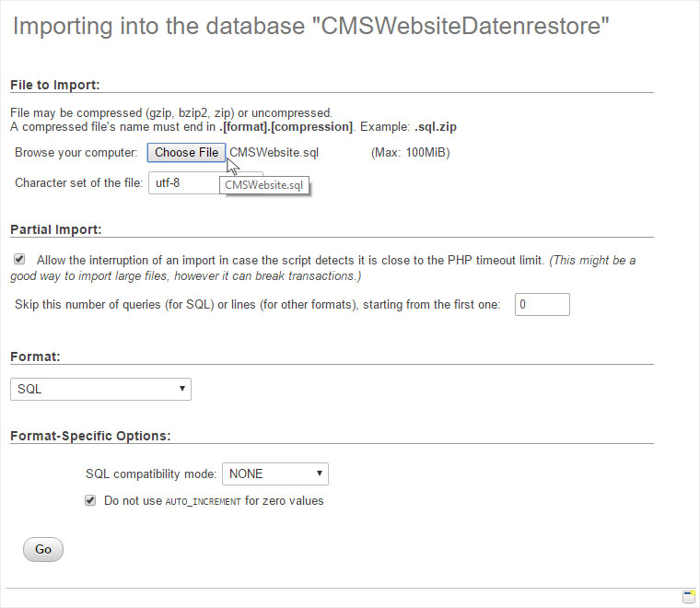
Task: Click the Max 100MiB size note
Action: (x=410, y=153)
